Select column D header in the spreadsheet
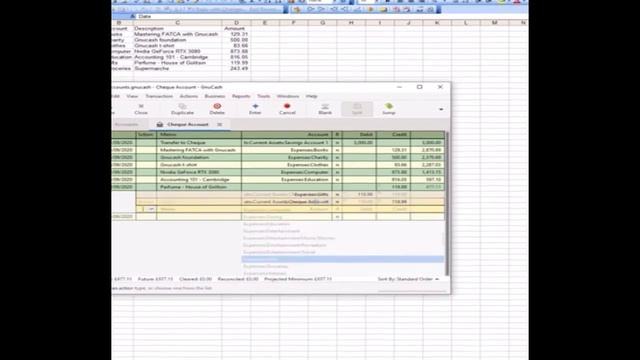 coord(236,23)
